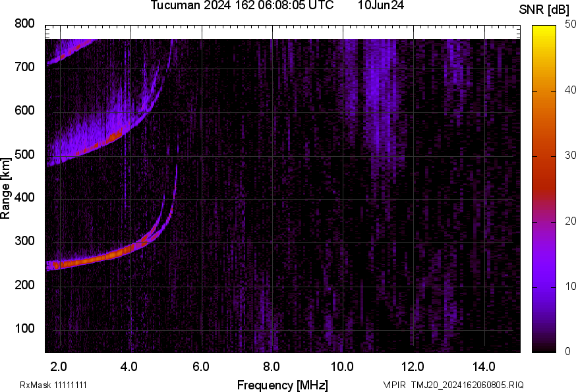The height and width of the screenshot is (392, 576).
Task: Click the frequency axis tick 10.0
Action: 342,367
